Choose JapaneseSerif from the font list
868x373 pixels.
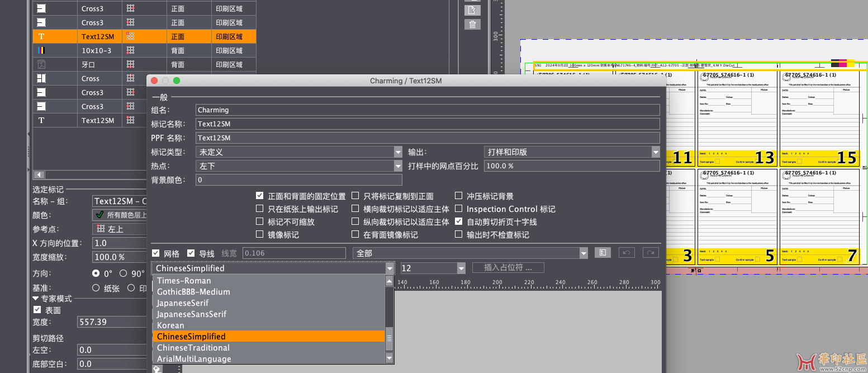269,303
